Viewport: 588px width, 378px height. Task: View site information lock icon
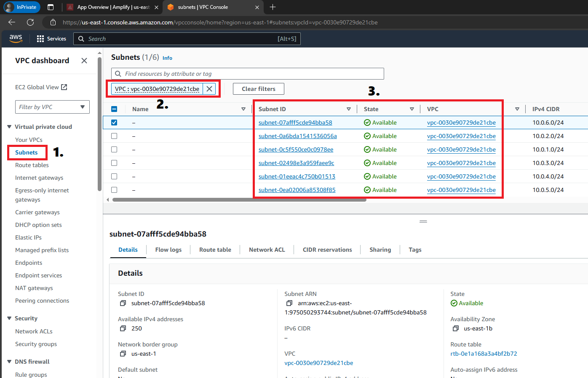coord(53,22)
